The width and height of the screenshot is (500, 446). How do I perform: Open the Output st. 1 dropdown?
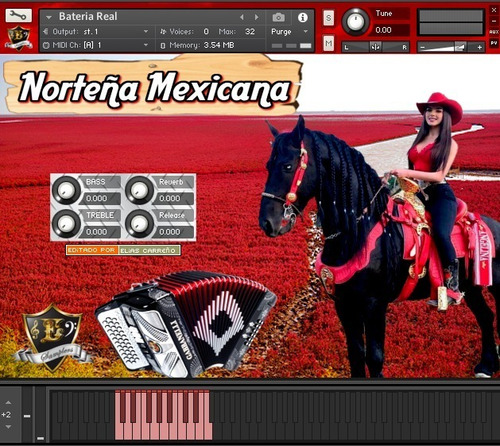click(x=146, y=31)
